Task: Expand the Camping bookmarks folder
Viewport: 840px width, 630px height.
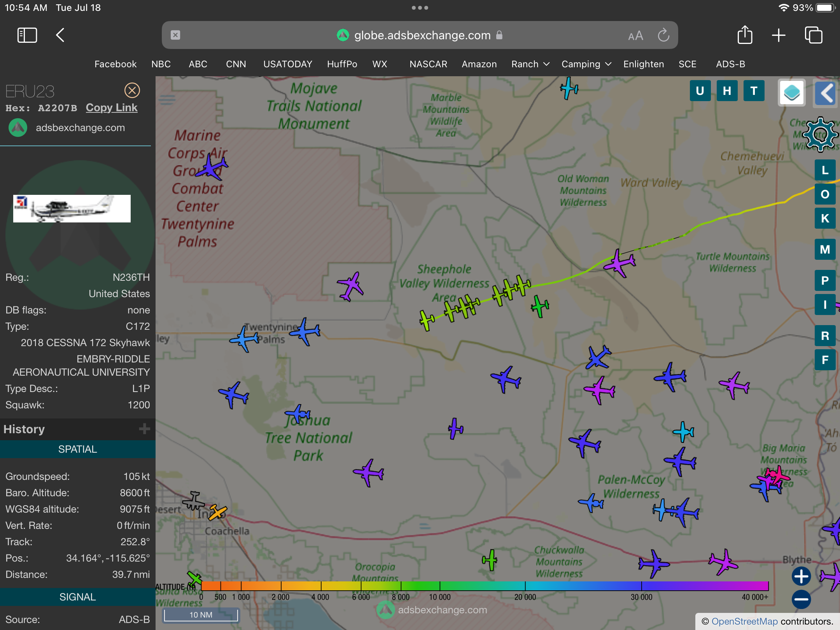Action: [x=586, y=64]
